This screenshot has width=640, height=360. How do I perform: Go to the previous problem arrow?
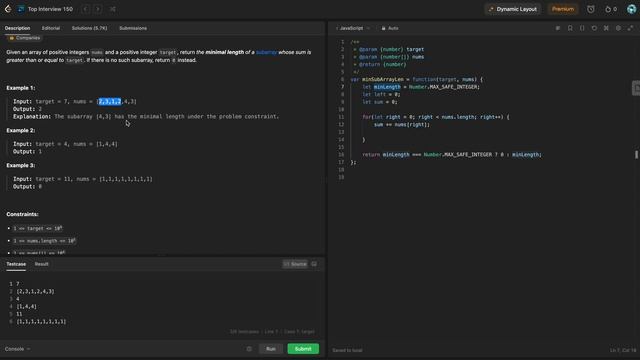point(86,9)
